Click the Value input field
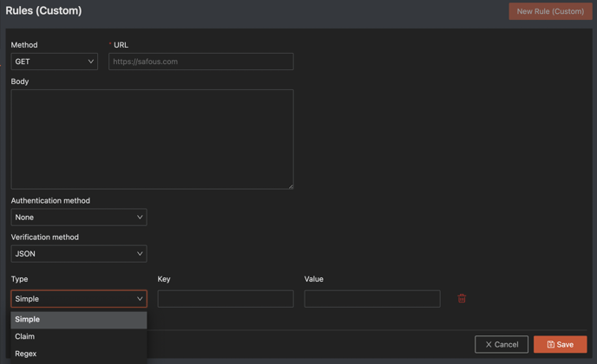 click(372, 299)
